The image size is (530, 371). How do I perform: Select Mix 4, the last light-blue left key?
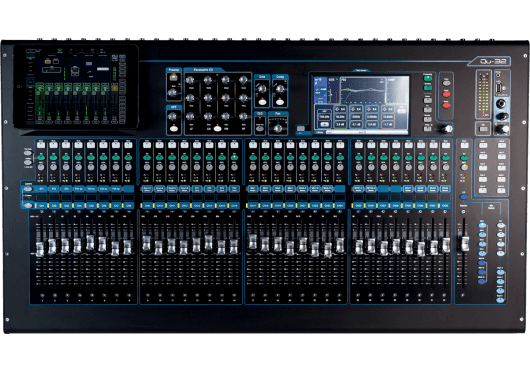pyautogui.click(x=482, y=253)
